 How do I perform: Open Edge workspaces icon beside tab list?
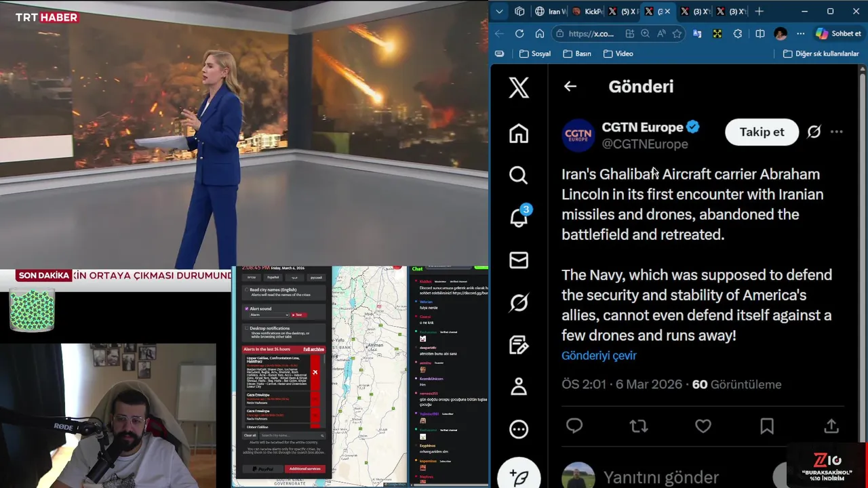519,12
